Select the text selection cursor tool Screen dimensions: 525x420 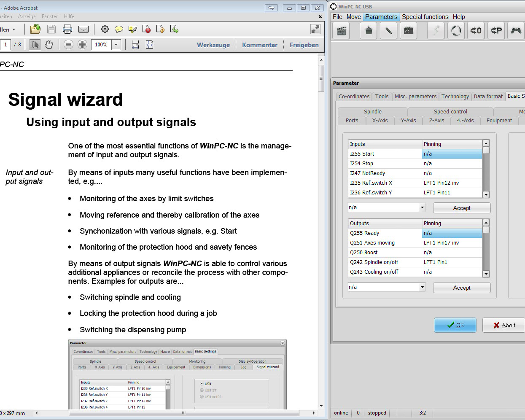35,44
